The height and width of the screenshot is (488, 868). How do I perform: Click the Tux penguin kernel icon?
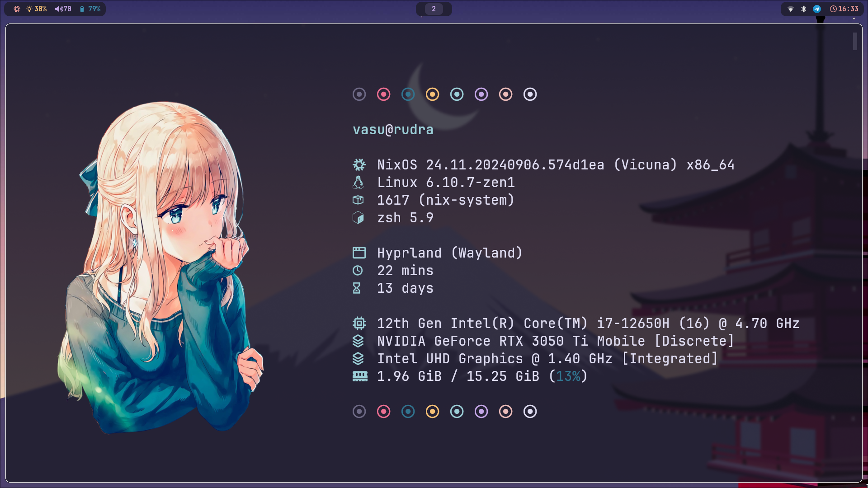click(x=358, y=183)
